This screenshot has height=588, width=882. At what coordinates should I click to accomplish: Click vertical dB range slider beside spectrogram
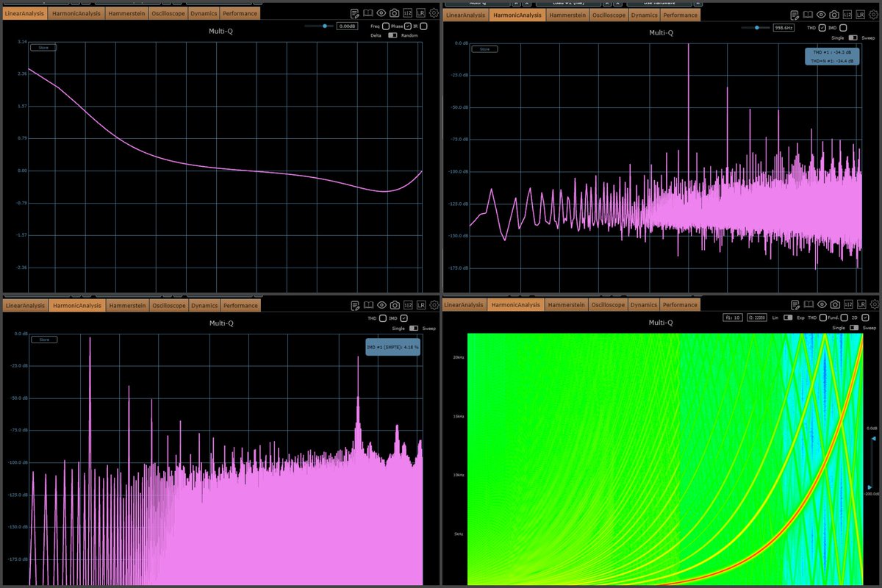872,462
